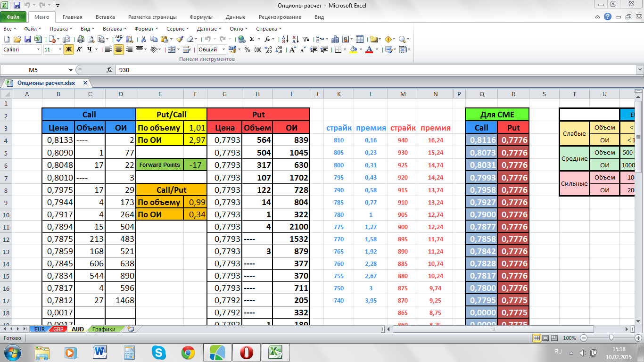Select row 8 header
644x362 pixels.
[x=6, y=190]
